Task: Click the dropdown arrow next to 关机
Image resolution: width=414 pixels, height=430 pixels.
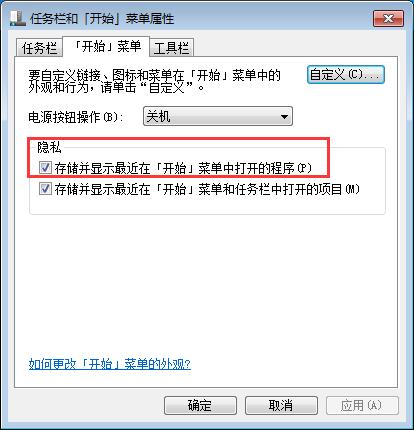Action: pyautogui.click(x=284, y=117)
